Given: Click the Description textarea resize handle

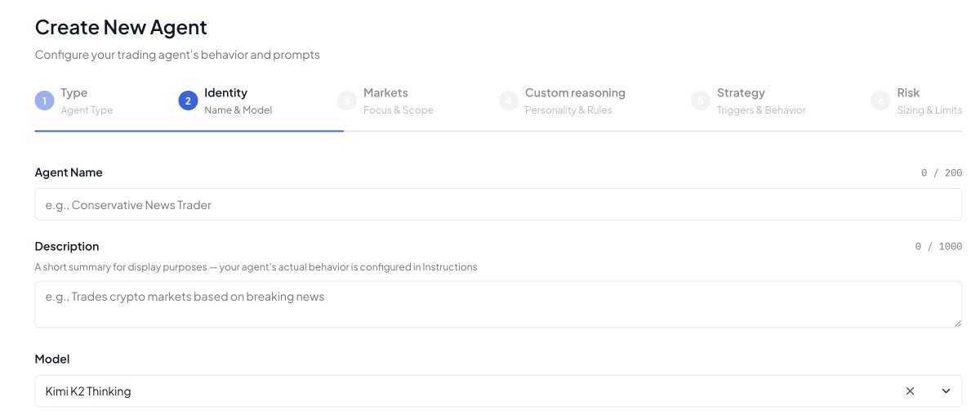Looking at the screenshot, I should [x=957, y=324].
